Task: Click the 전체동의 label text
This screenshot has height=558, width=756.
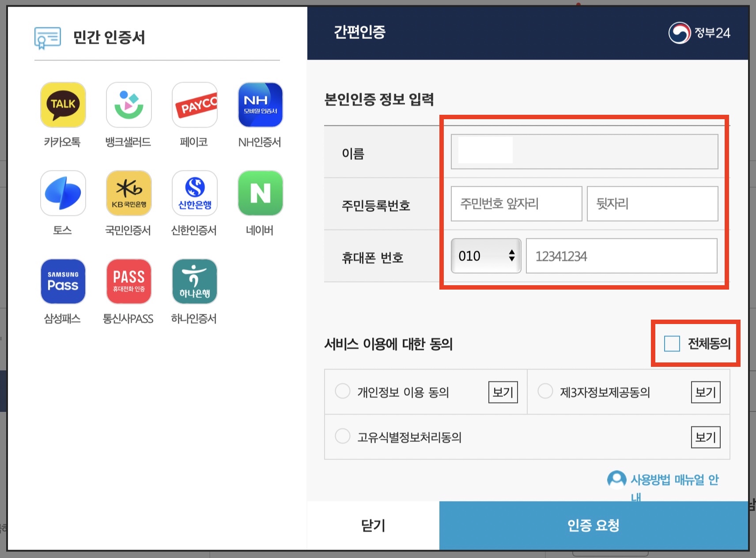Action: point(709,343)
